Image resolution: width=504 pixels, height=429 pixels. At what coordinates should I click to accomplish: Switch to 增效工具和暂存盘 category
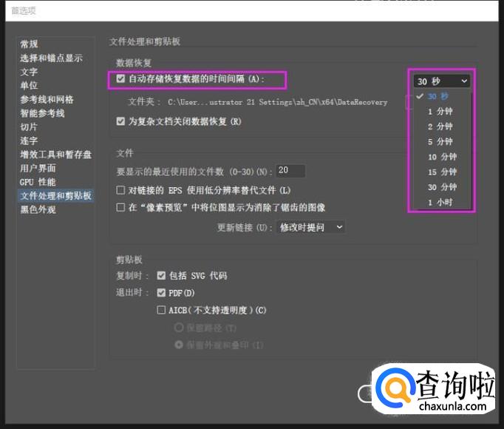click(56, 155)
